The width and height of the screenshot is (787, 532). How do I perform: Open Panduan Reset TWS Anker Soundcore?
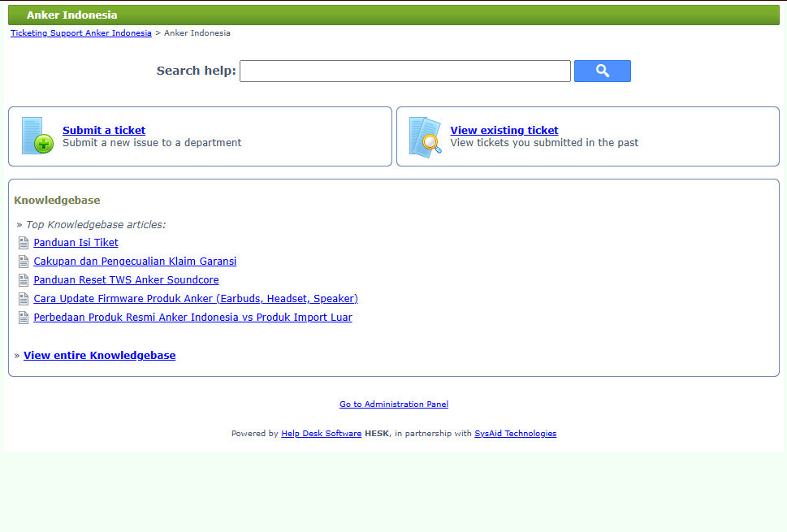pos(126,279)
